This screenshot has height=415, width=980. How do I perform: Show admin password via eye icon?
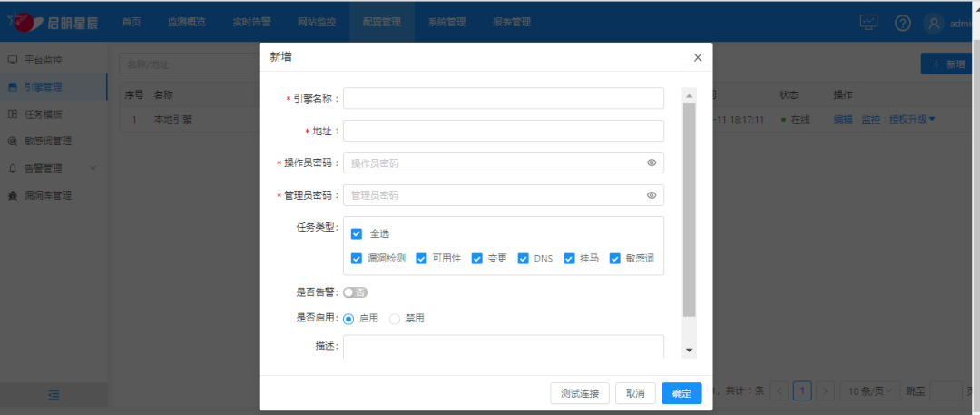[x=651, y=195]
